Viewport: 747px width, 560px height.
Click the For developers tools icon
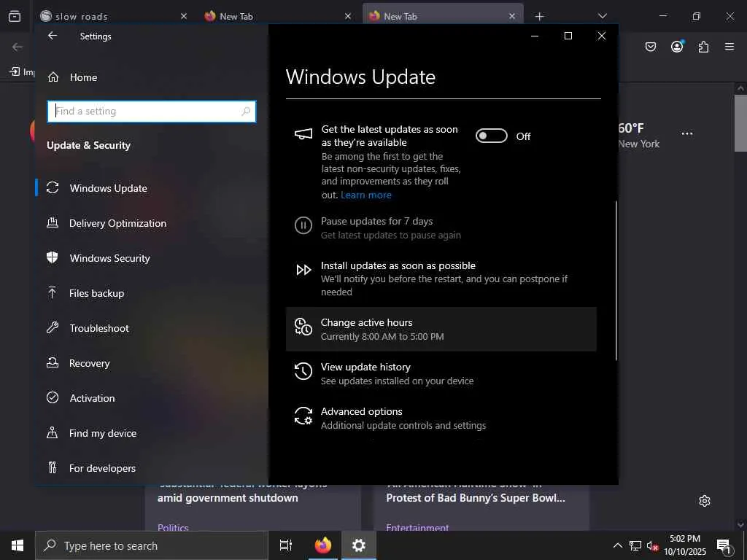point(53,467)
